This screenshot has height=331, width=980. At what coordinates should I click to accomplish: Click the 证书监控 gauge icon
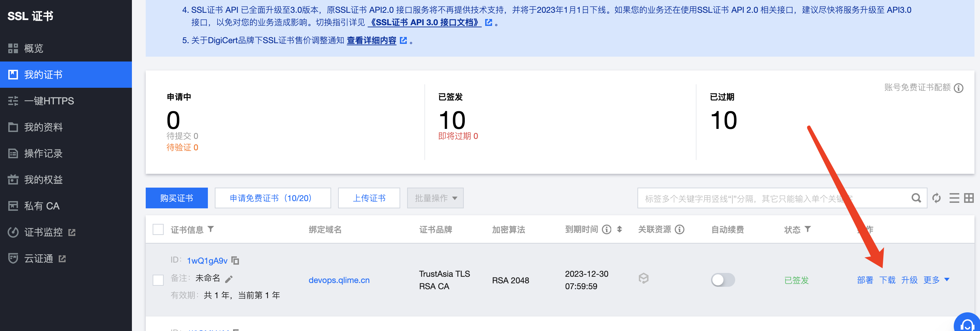click(x=13, y=232)
